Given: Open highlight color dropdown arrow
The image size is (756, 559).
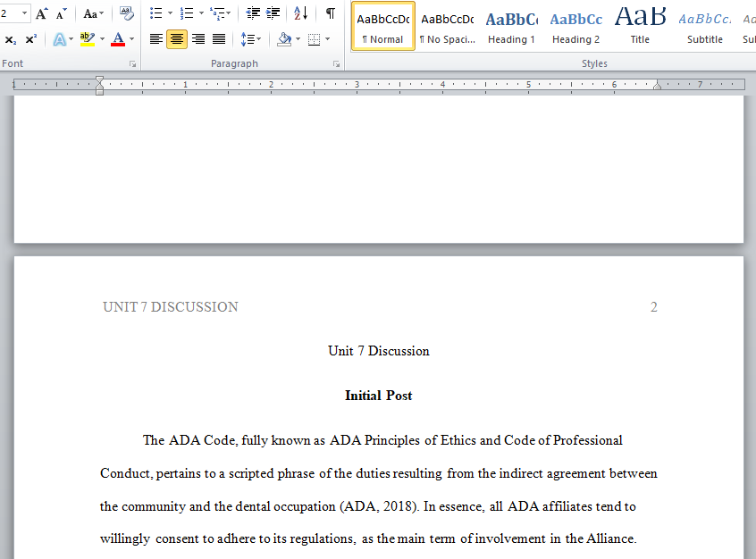Looking at the screenshot, I should click(x=102, y=39).
